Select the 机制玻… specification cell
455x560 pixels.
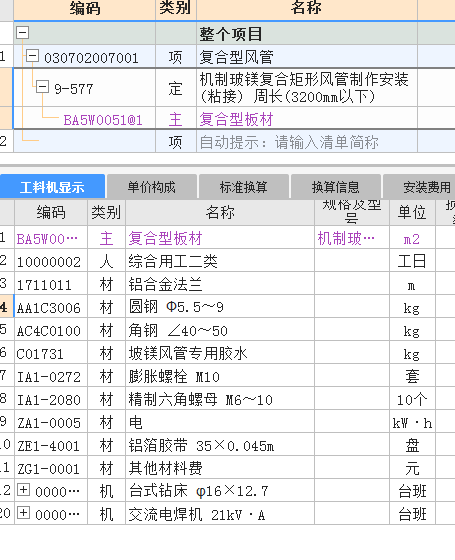click(x=352, y=238)
